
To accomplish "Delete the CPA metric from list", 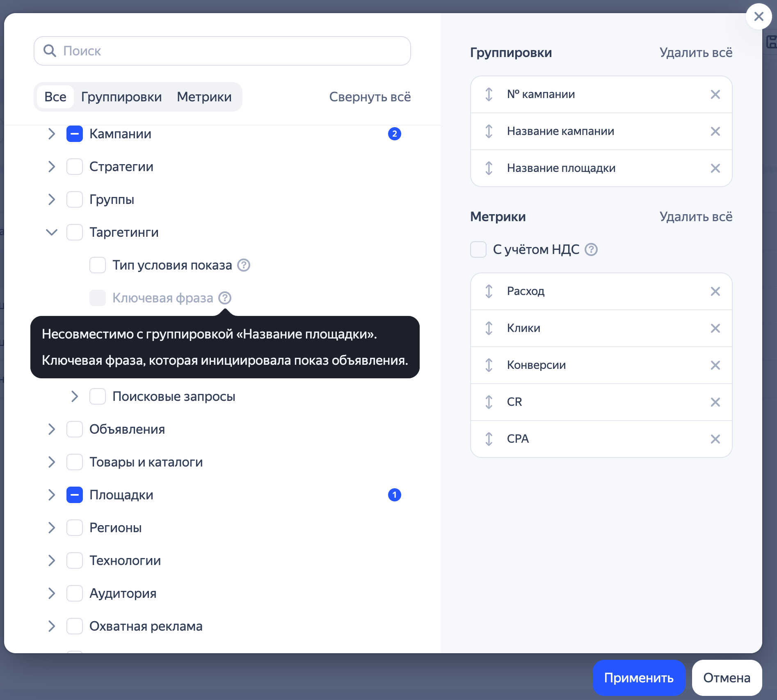I will (x=715, y=439).
